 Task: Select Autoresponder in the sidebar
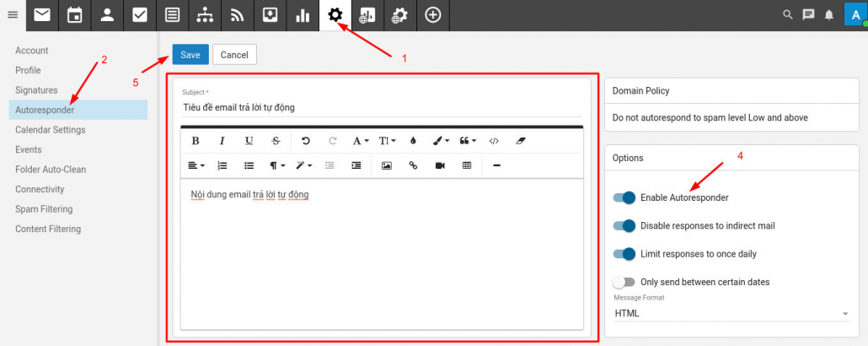pos(78,110)
